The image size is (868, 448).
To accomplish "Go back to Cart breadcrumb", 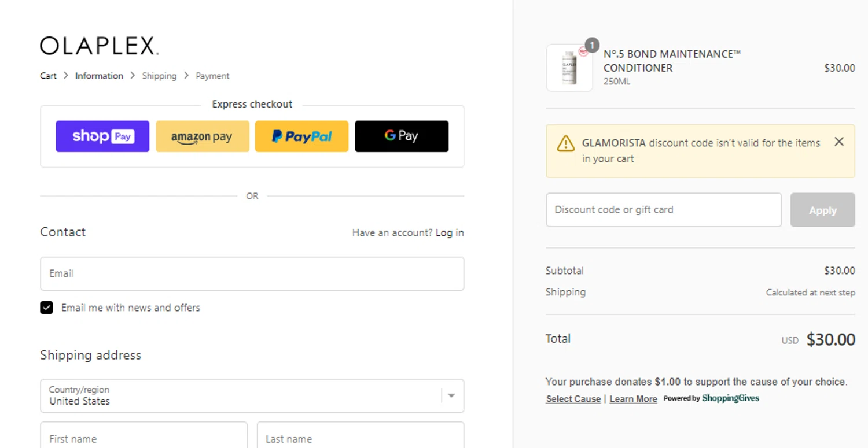I will [48, 76].
